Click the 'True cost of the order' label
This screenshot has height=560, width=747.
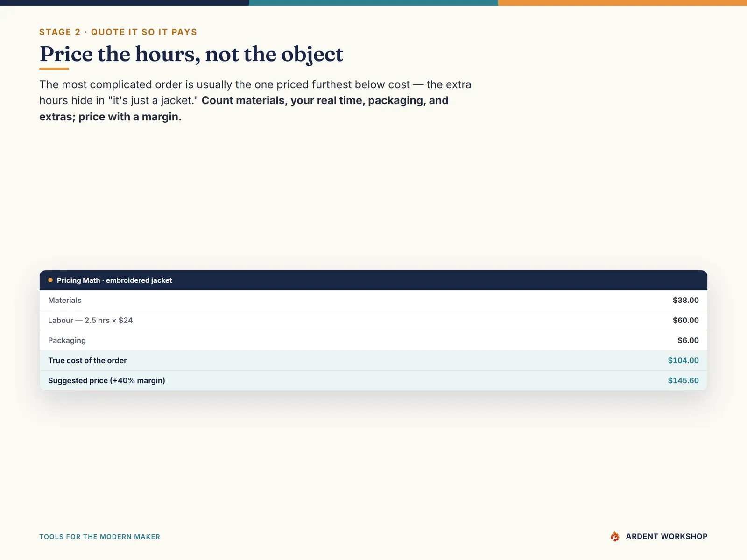click(x=87, y=360)
